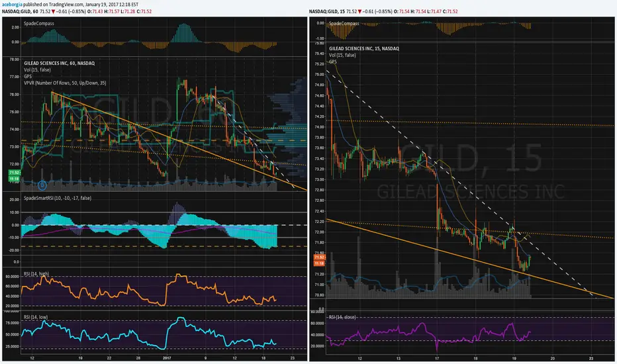617x364 pixels.
Task: Click the 80.0000 level in the RSI (14, high) pane
Action: tap(11, 276)
